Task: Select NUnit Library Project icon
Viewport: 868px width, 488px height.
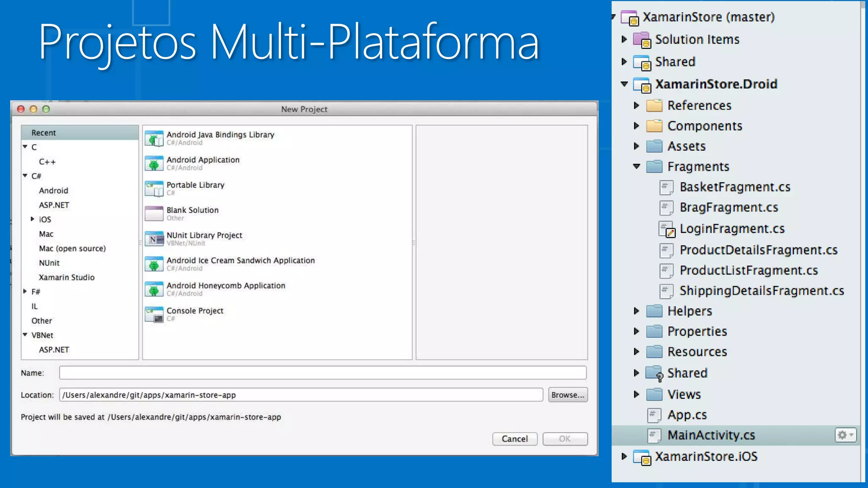Action: (x=154, y=239)
